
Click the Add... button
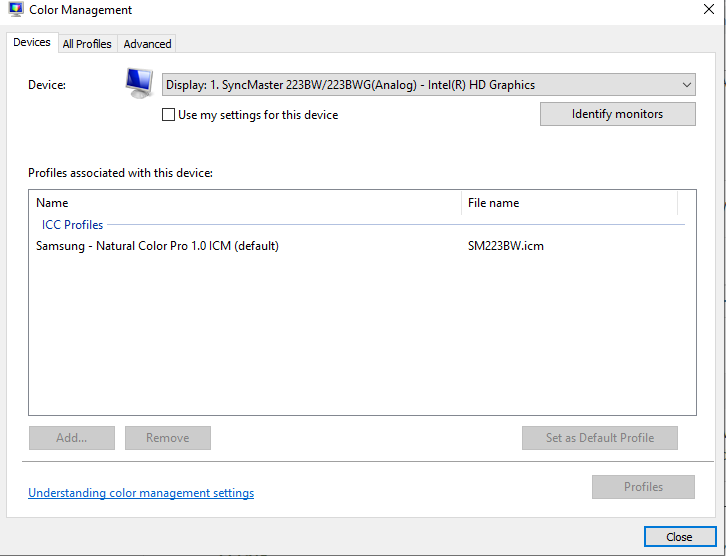(x=72, y=438)
